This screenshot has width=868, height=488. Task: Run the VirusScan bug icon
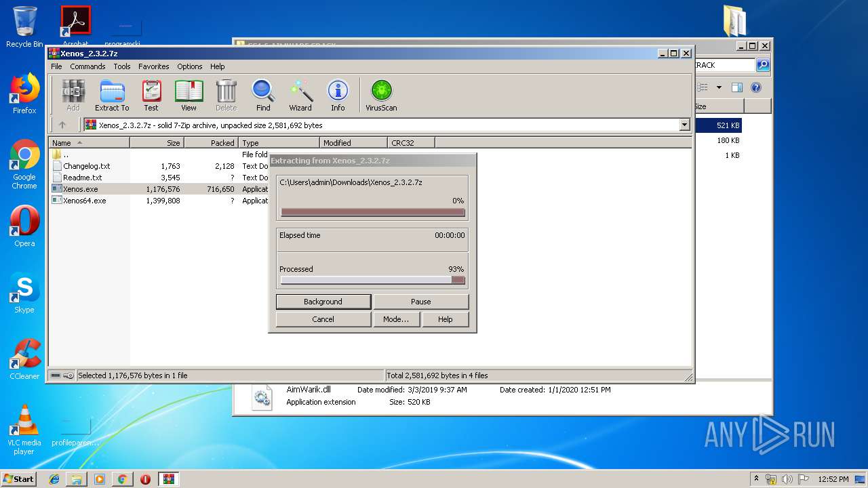(381, 96)
